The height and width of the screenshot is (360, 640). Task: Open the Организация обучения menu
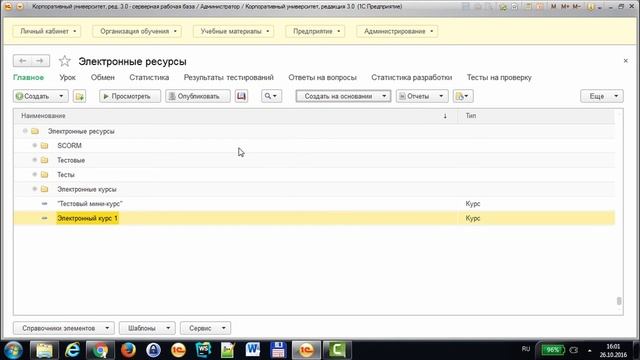pos(137,31)
